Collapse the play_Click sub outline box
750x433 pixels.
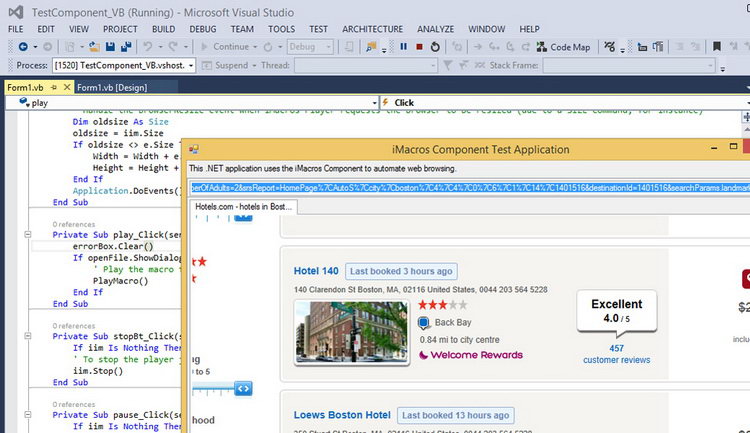coord(28,234)
